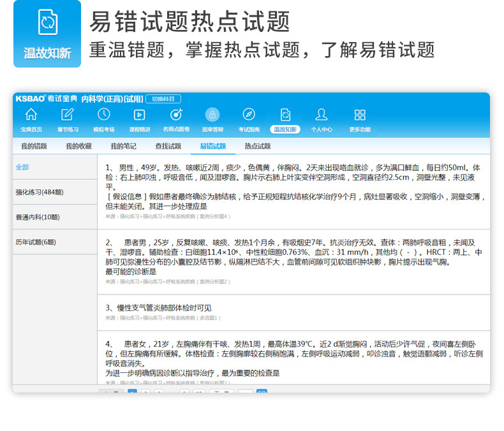Click source line 多选题1 under question 3
The height and width of the screenshot is (431, 504).
163,318
